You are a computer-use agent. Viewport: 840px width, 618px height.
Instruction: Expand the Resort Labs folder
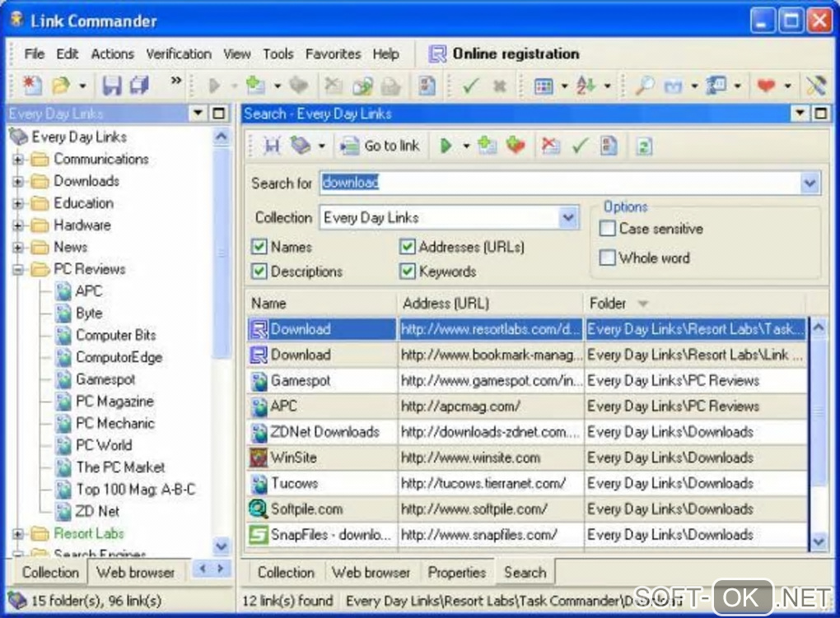17,534
